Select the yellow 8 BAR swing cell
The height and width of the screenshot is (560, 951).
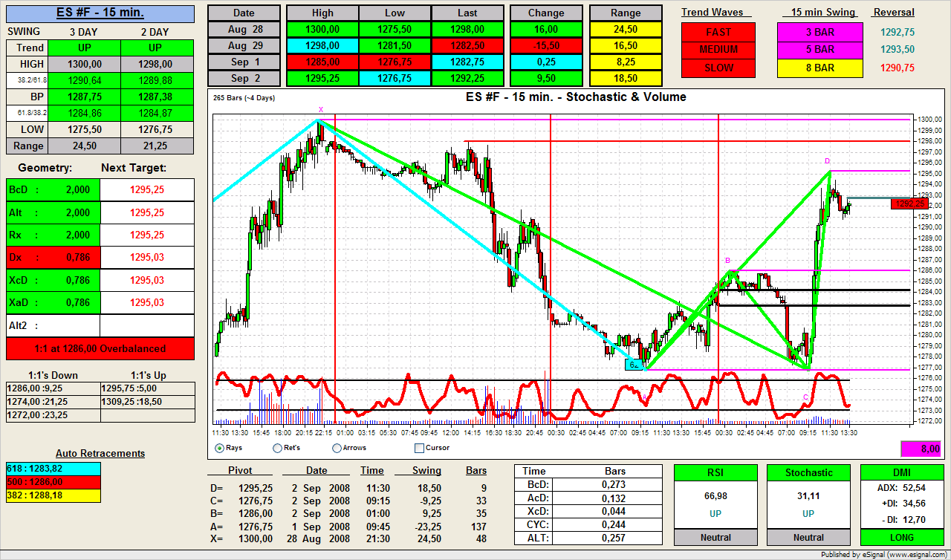tap(820, 68)
